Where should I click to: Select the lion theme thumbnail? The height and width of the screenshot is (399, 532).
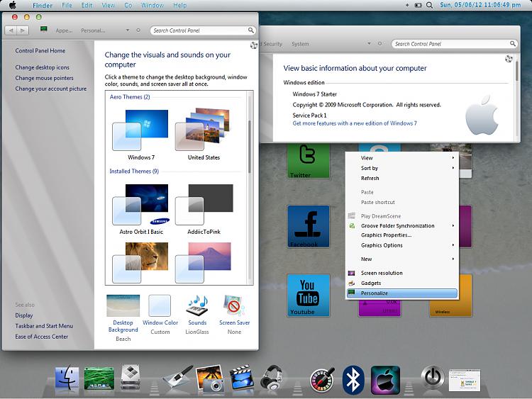click(140, 262)
